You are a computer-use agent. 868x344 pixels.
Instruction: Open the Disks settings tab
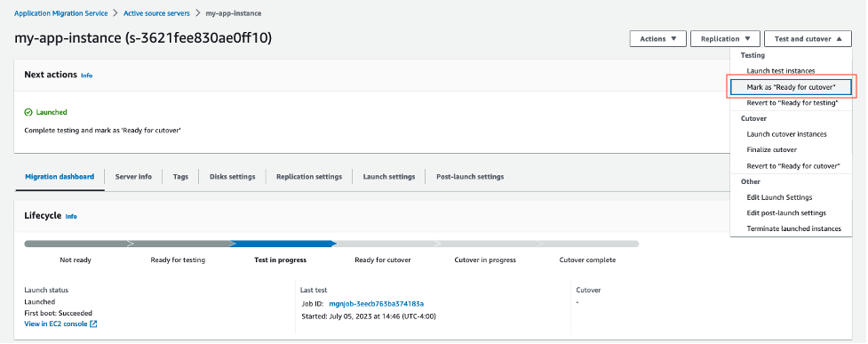click(233, 177)
